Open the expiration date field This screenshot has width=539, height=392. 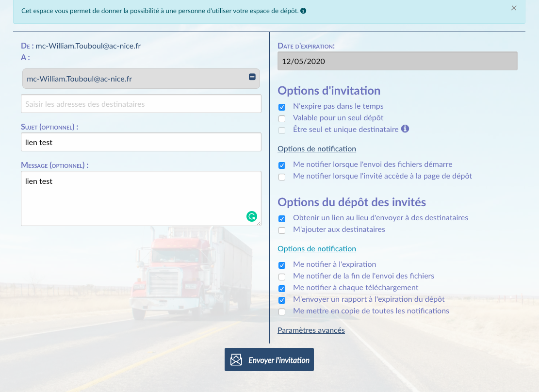(397, 61)
